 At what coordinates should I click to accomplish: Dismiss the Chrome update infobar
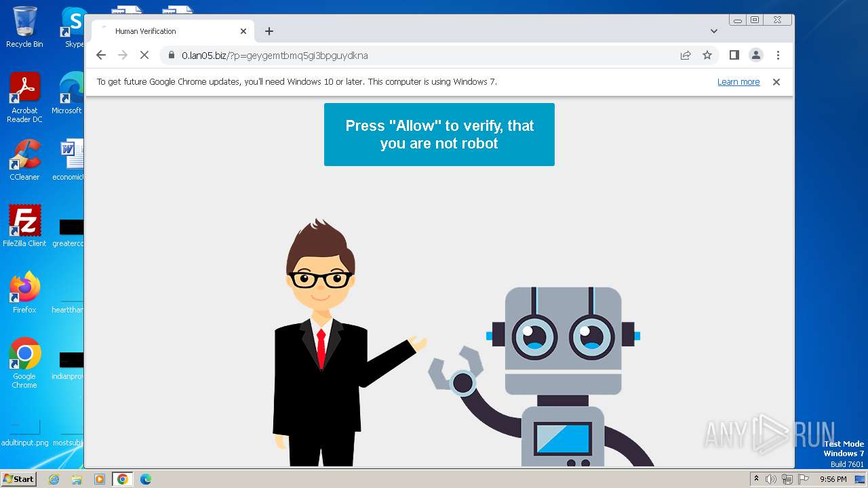point(776,82)
